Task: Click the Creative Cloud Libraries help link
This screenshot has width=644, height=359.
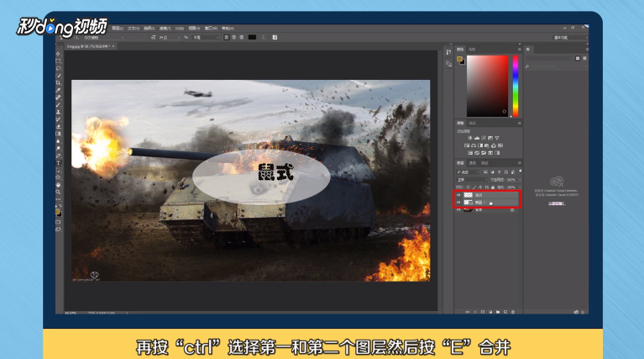Action: click(x=557, y=203)
